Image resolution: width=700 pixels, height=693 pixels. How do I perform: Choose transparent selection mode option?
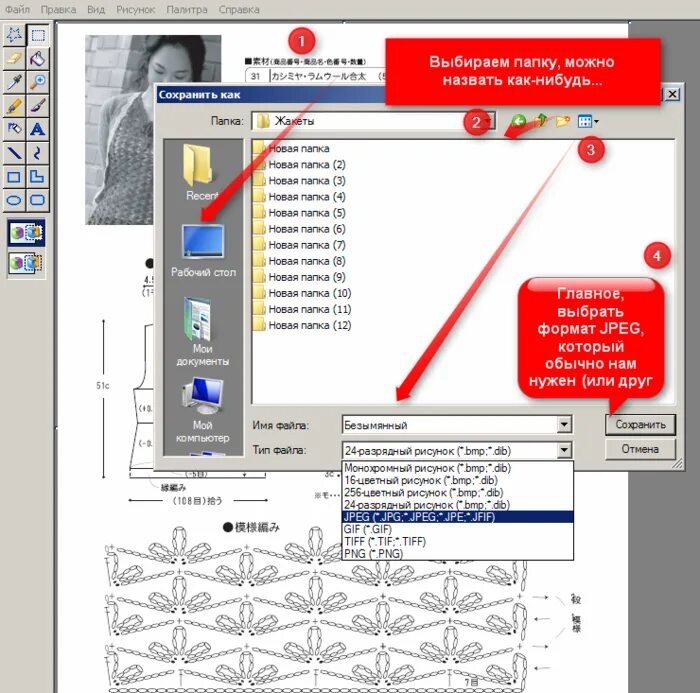(26, 263)
